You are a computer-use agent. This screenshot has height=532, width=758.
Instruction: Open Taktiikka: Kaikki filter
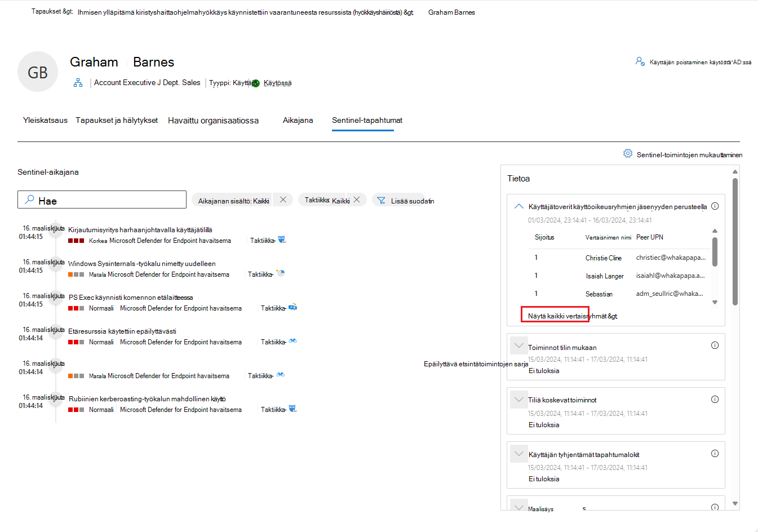point(327,200)
